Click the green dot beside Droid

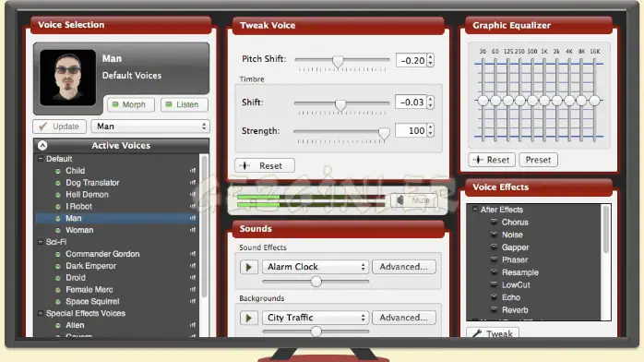58,278
